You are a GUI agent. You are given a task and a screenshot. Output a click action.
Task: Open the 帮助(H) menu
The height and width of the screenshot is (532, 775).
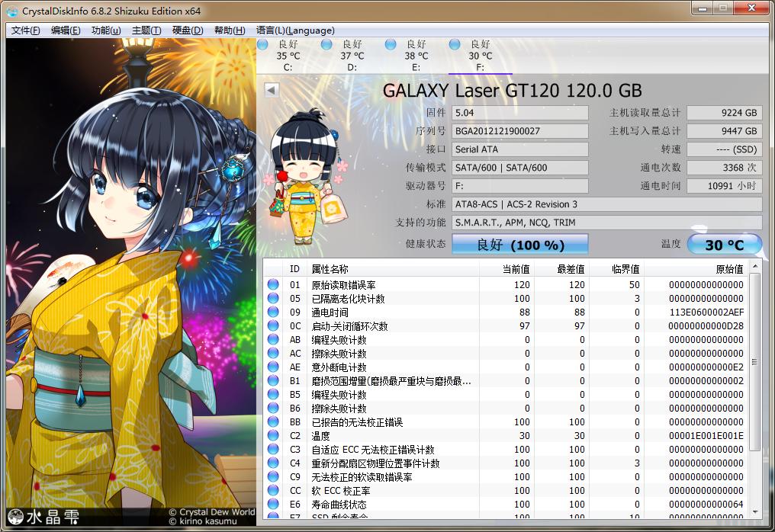pyautogui.click(x=227, y=30)
